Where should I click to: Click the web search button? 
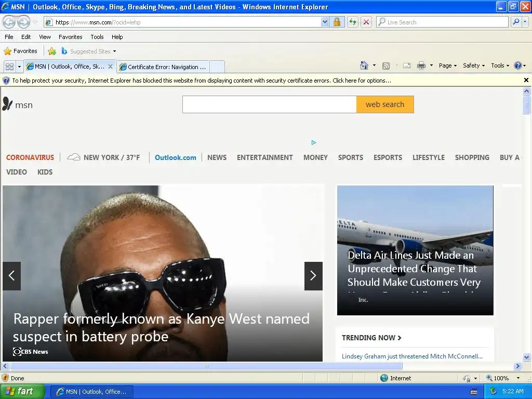[x=385, y=104]
